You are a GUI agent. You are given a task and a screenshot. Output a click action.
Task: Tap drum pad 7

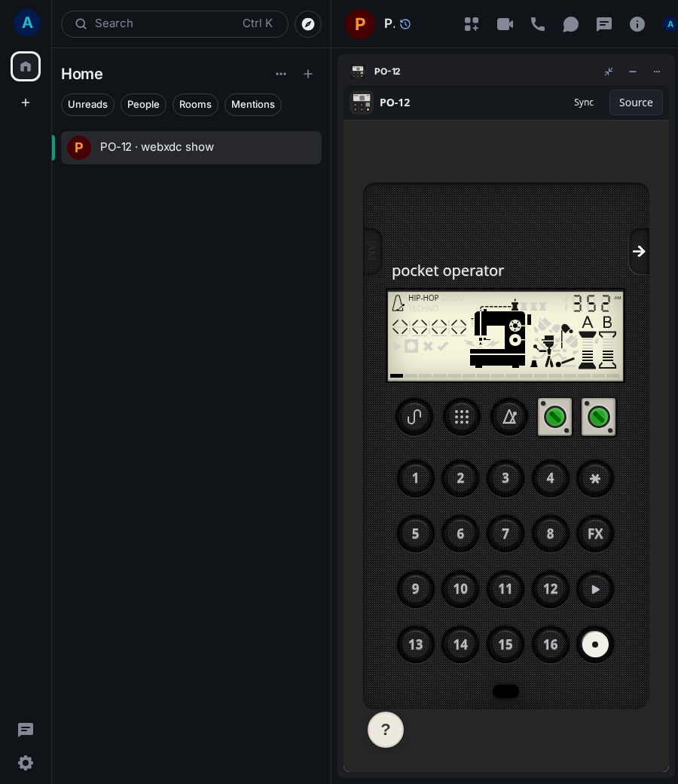tap(505, 534)
